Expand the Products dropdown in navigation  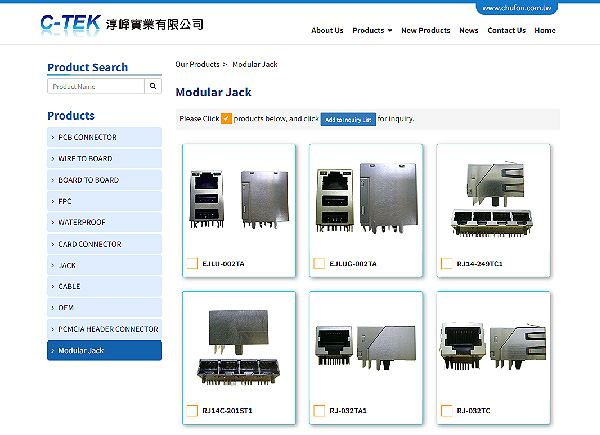click(x=372, y=31)
